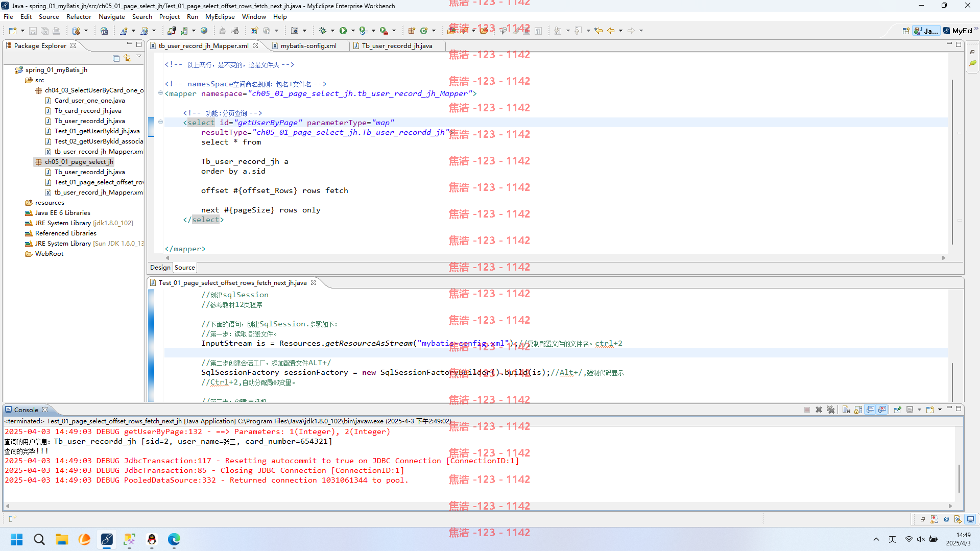Image resolution: width=980 pixels, height=551 pixels.
Task: Open Windows Start menu
Action: pos(17,539)
